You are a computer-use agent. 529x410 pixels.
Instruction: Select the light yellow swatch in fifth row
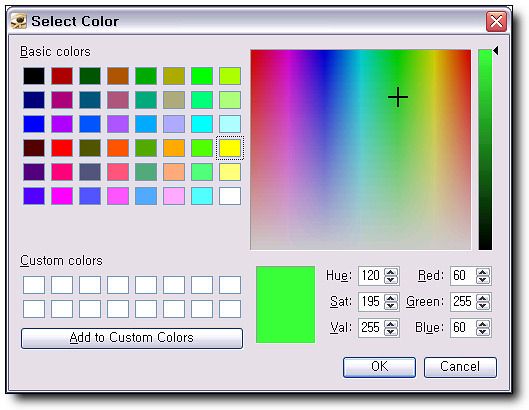tap(230, 172)
